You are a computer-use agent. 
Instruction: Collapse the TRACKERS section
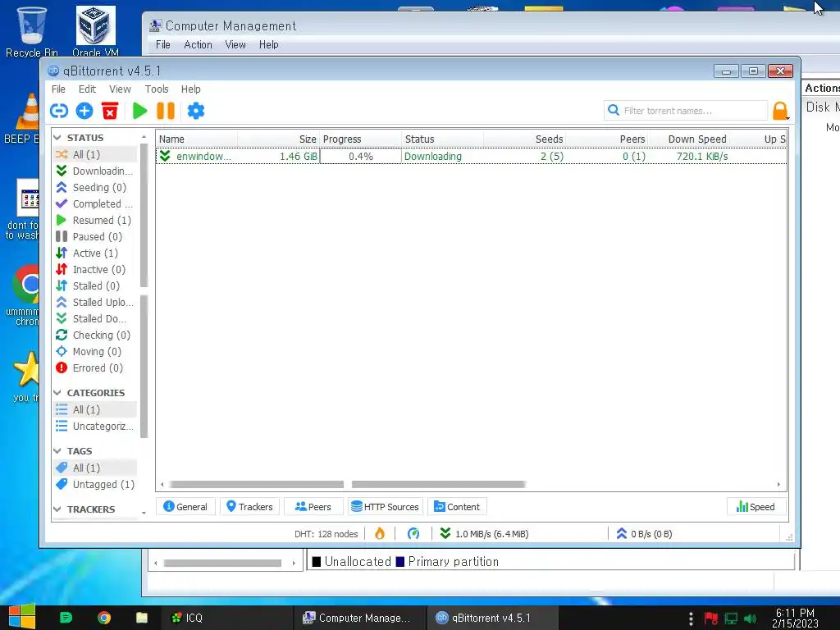57,509
